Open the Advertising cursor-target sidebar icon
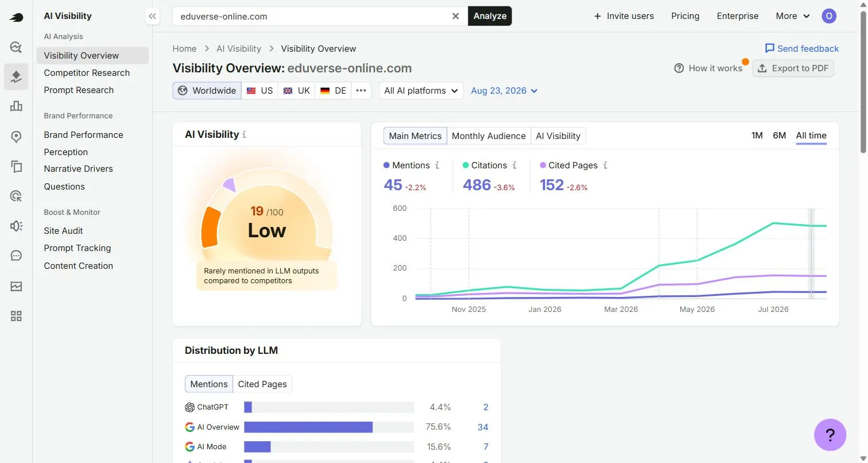 [16, 196]
